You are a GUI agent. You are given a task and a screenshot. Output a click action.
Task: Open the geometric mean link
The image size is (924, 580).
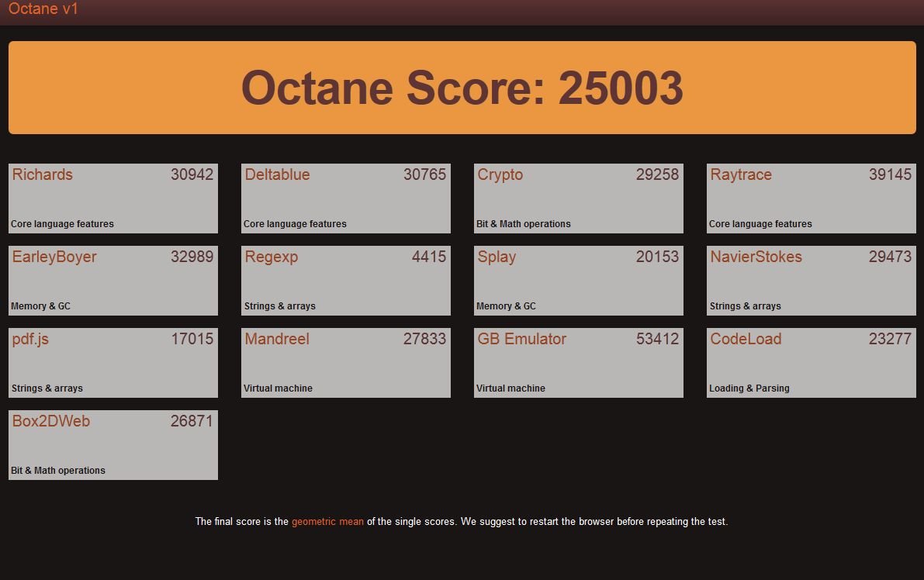point(327,522)
